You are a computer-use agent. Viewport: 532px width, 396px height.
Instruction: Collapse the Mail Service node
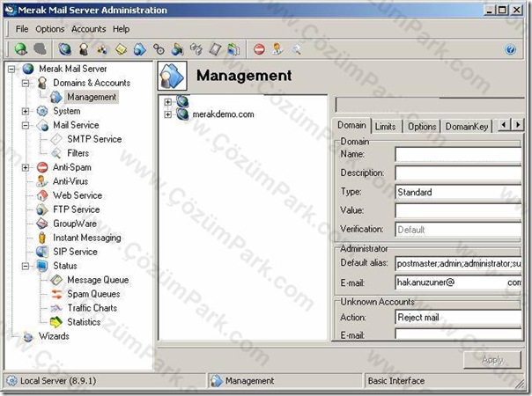tap(26, 125)
